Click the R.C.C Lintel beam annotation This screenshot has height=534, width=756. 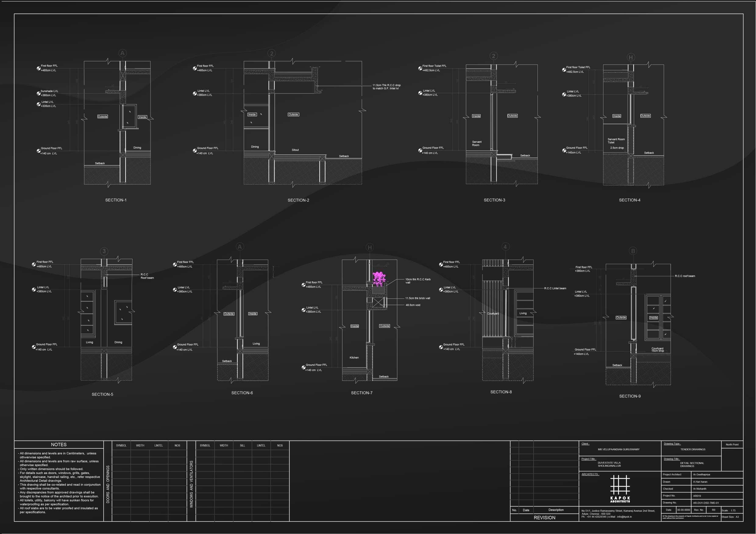555,288
